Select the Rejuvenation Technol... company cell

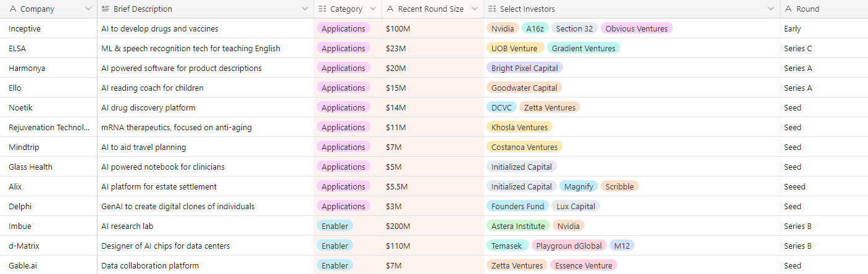pos(49,127)
